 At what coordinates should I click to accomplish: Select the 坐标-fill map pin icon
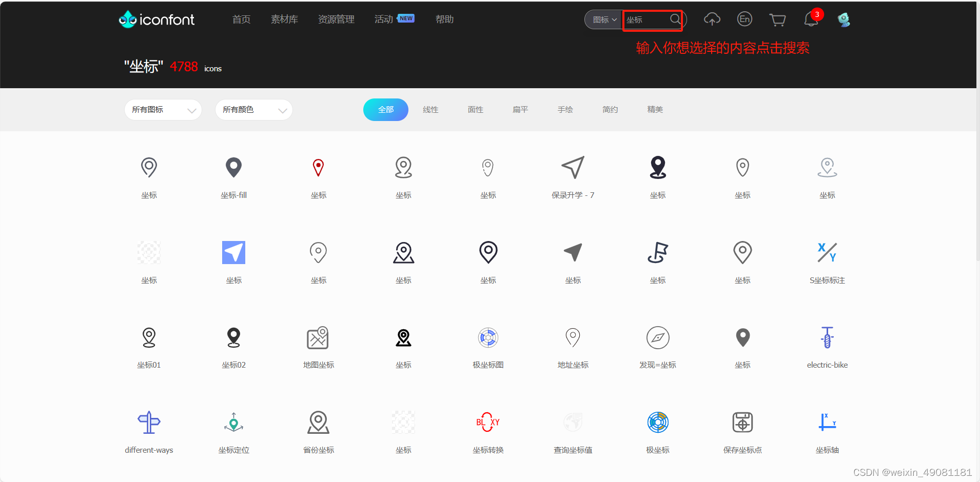[233, 167]
